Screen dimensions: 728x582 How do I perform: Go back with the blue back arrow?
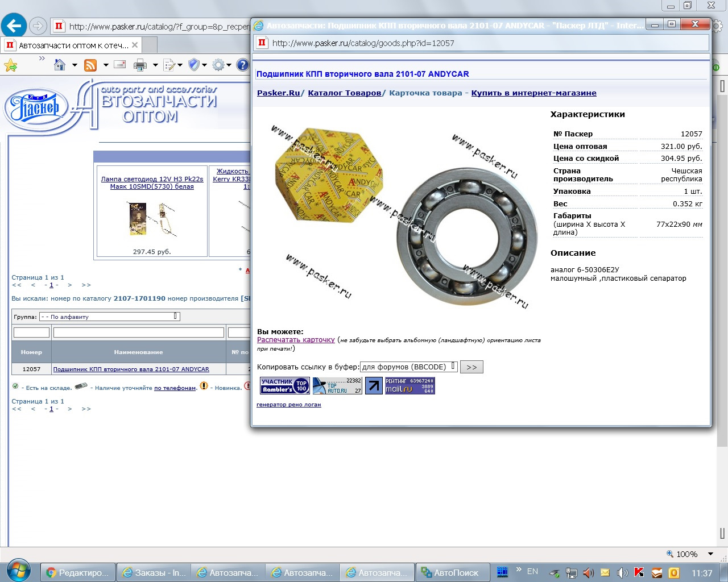[14, 26]
